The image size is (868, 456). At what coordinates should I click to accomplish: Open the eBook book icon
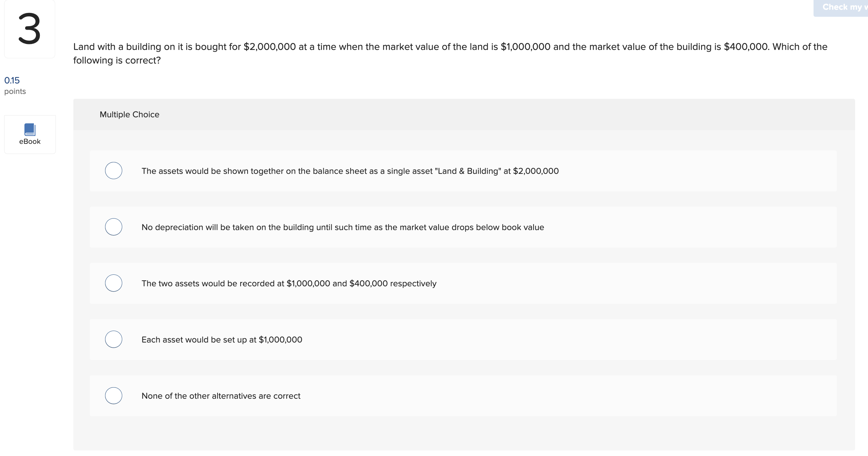30,129
